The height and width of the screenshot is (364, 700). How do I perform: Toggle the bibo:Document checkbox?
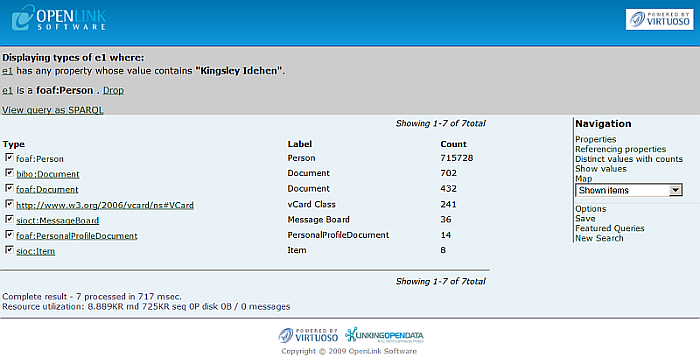(9, 172)
